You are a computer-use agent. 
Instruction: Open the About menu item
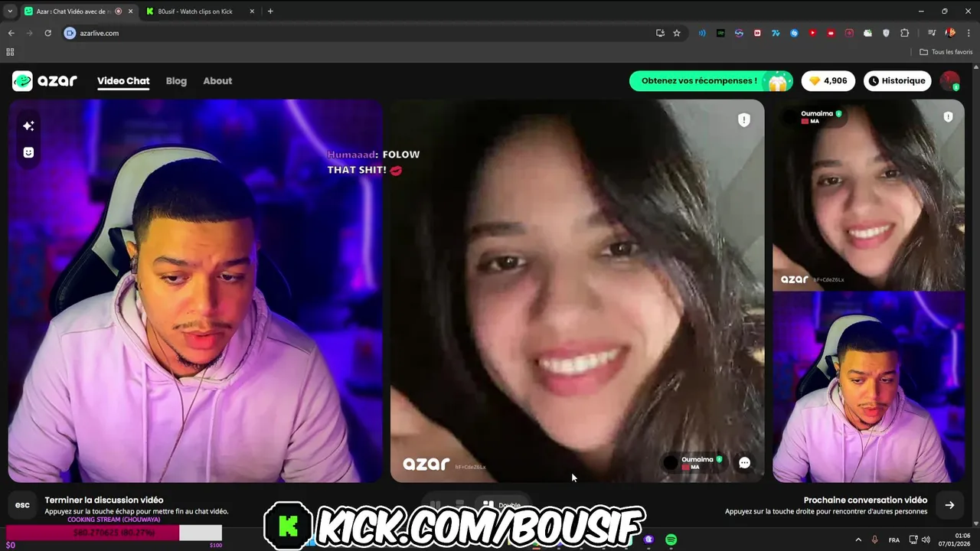pos(217,80)
